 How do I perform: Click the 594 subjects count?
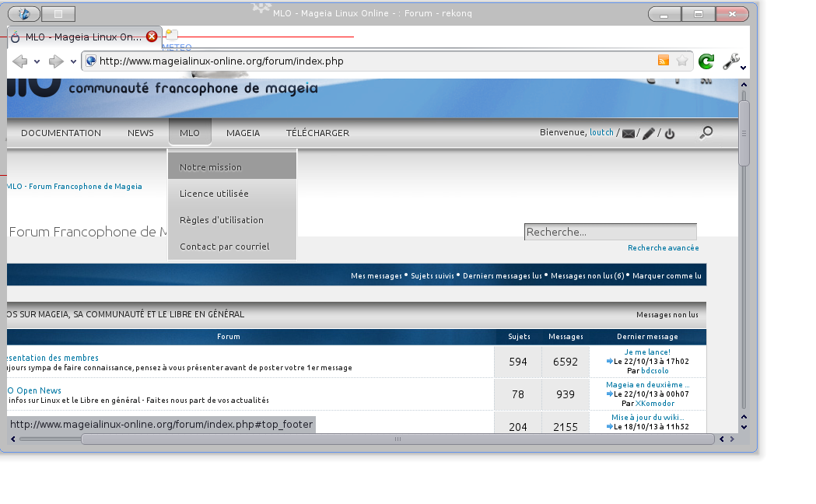[518, 362]
